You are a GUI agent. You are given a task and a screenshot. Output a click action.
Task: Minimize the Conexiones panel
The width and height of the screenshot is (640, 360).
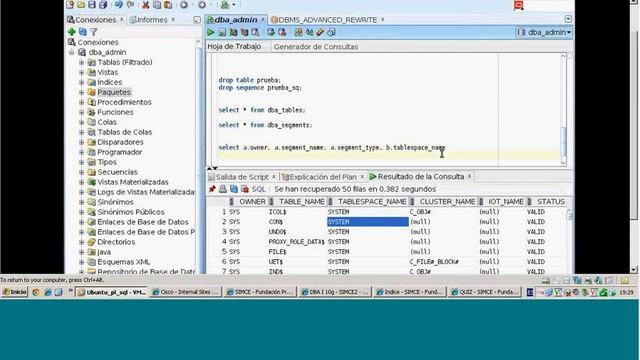pos(197,20)
